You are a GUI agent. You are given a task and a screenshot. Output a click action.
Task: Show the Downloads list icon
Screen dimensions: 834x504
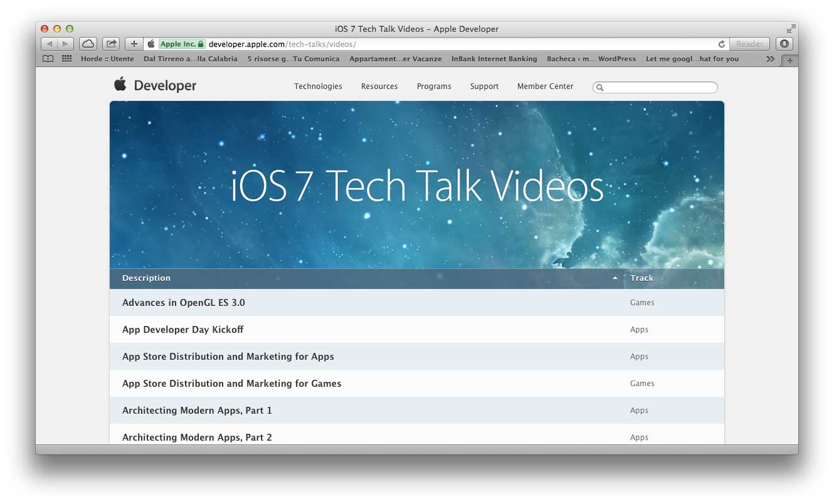(x=784, y=44)
